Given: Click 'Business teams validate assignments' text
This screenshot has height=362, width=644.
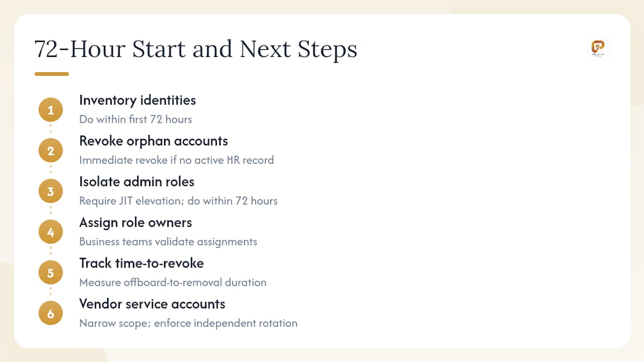Looking at the screenshot, I should click(168, 242).
